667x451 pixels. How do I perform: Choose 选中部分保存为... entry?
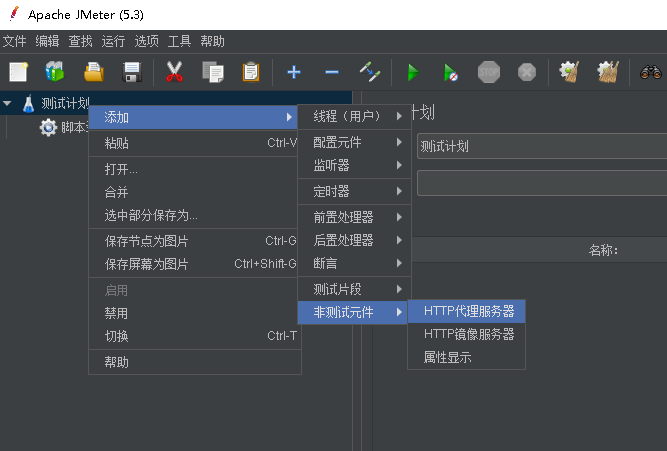tap(193, 215)
